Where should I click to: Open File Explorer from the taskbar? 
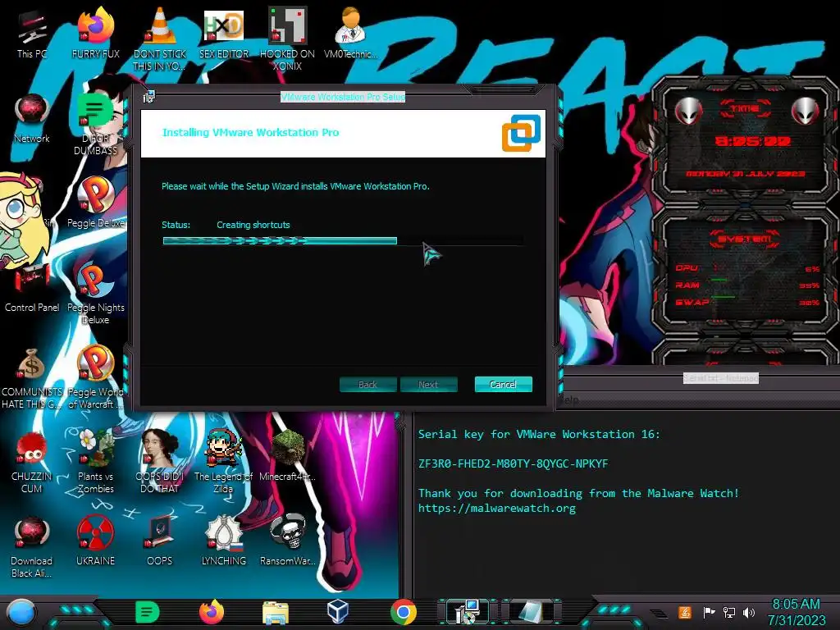(x=276, y=613)
